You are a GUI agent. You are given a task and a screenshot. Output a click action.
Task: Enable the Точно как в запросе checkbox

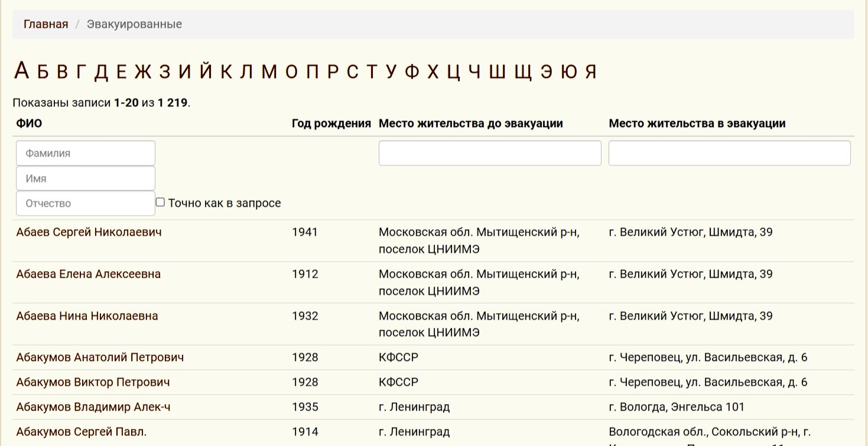click(160, 203)
